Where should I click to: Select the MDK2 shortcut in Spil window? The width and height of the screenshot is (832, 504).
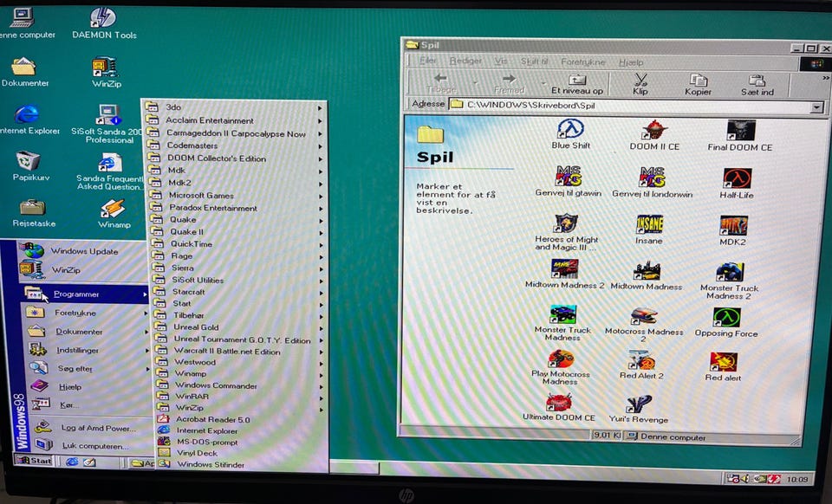tap(733, 230)
